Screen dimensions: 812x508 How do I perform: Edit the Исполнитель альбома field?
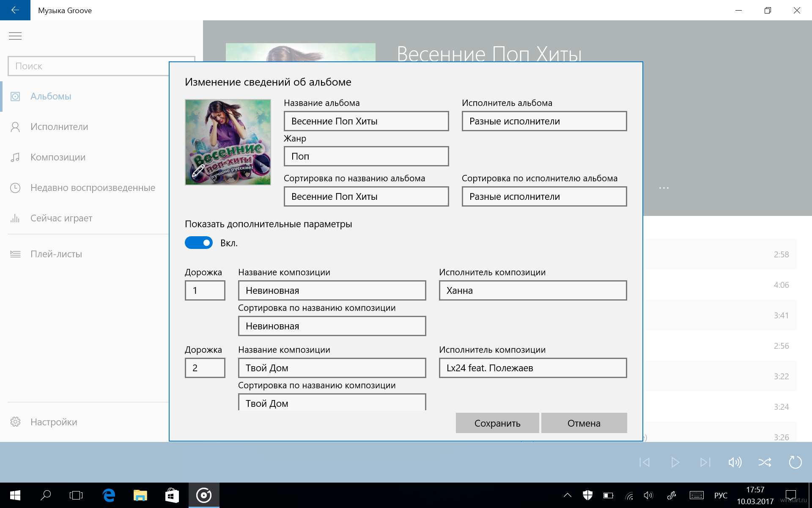(x=544, y=121)
